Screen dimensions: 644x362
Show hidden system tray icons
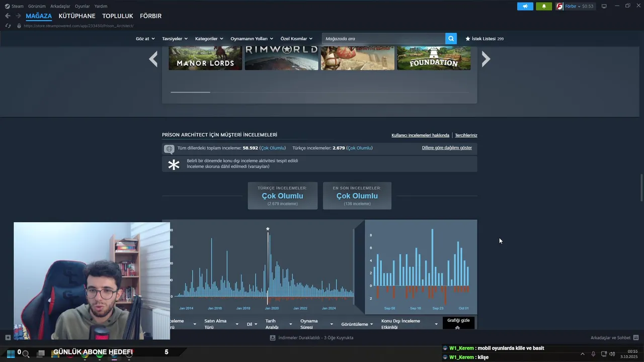coord(583,354)
